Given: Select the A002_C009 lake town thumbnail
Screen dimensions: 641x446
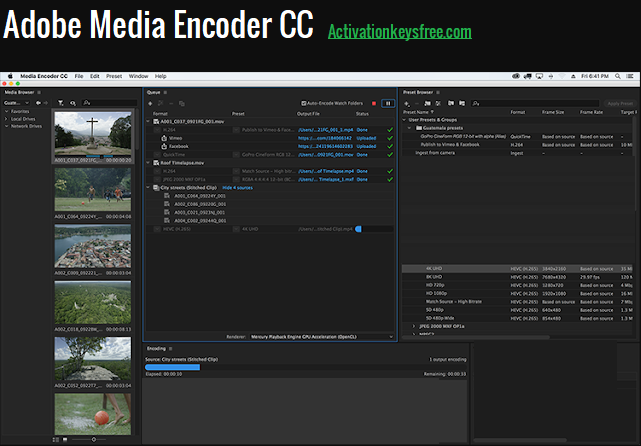Looking at the screenshot, I should [93, 246].
